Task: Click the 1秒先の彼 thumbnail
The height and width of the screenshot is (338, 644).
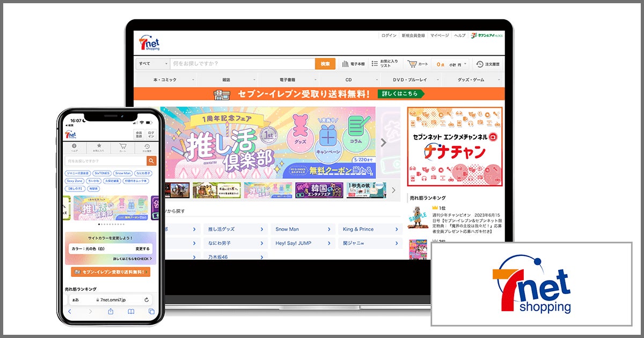Action: [366, 190]
